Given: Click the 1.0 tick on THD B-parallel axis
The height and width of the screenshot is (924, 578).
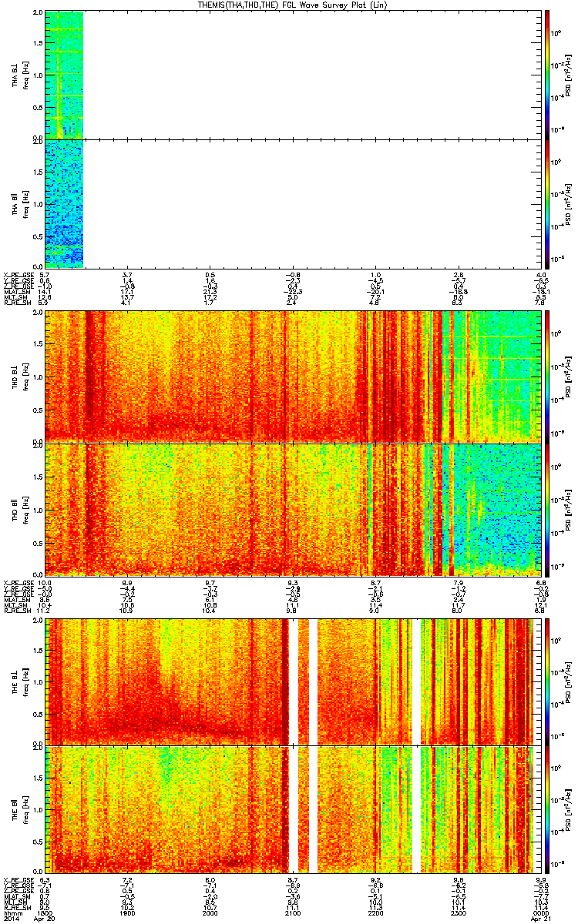Looking at the screenshot, I should pyautogui.click(x=38, y=510).
